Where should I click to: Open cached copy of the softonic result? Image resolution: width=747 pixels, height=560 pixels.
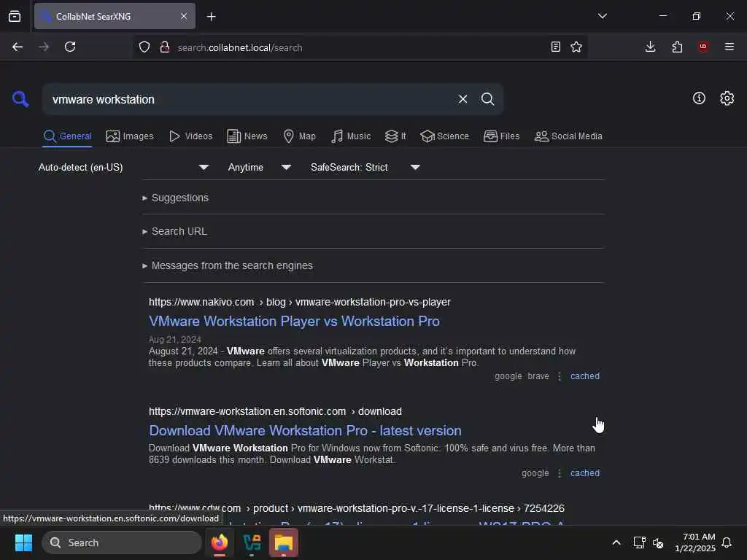585,473
